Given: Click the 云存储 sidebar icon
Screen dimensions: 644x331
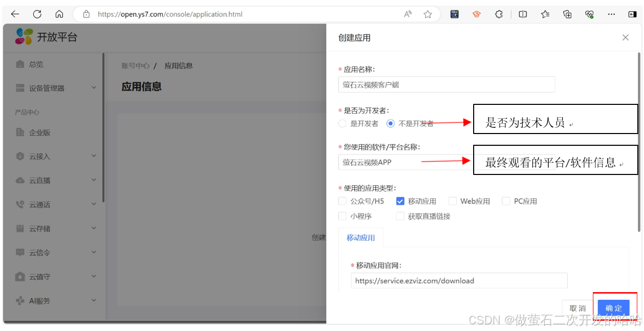Looking at the screenshot, I should click(20, 229).
